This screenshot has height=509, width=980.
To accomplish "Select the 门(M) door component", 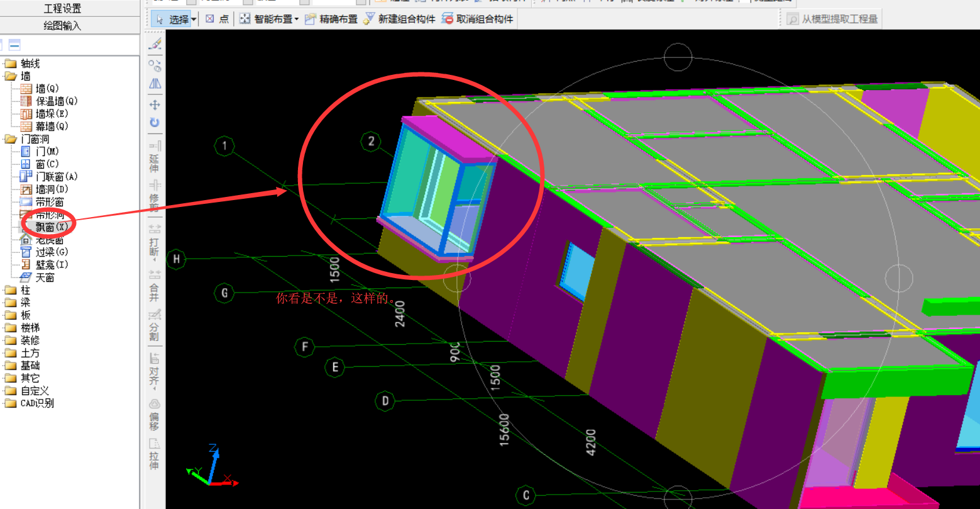I will click(x=41, y=152).
